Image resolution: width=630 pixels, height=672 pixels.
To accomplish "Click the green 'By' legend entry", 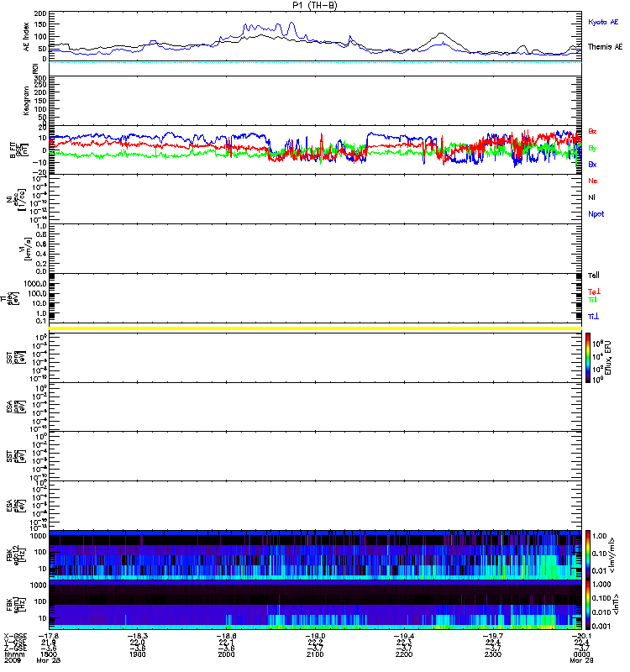I will (592, 149).
